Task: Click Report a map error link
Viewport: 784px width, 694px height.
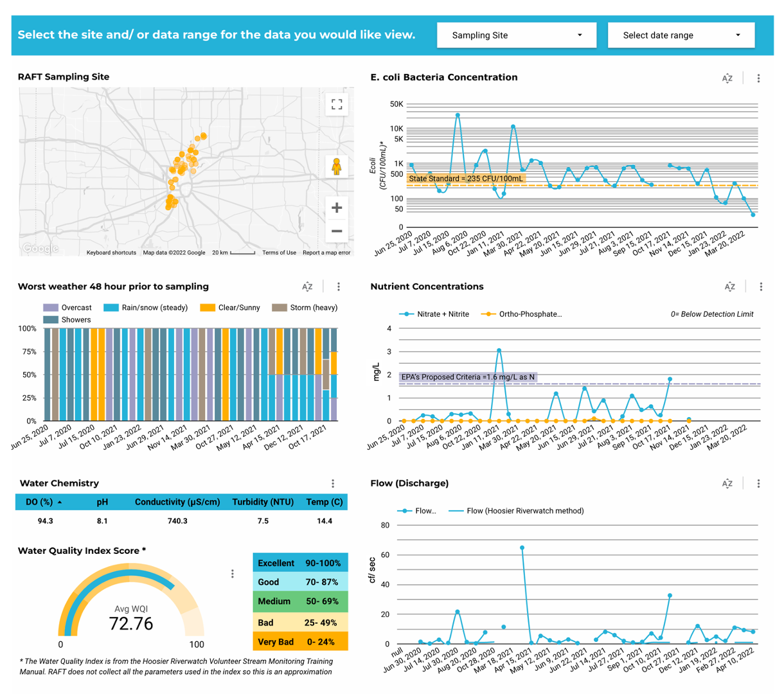Action: 326,253
